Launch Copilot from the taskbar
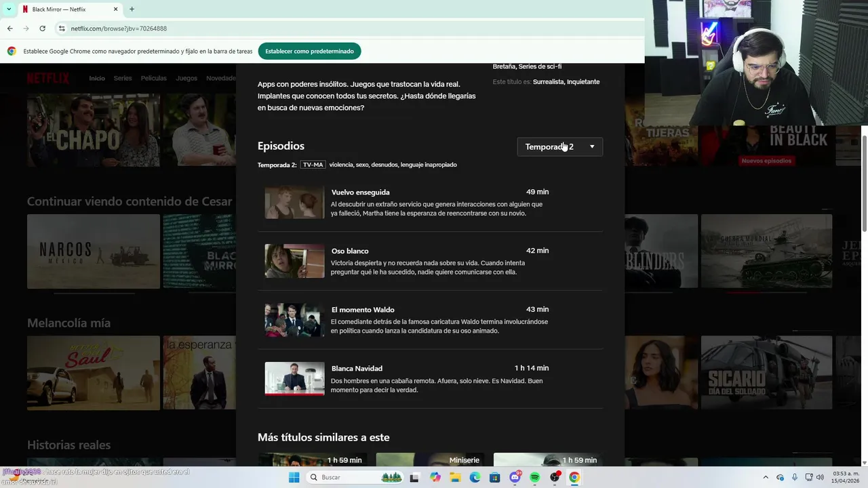 pos(435,477)
